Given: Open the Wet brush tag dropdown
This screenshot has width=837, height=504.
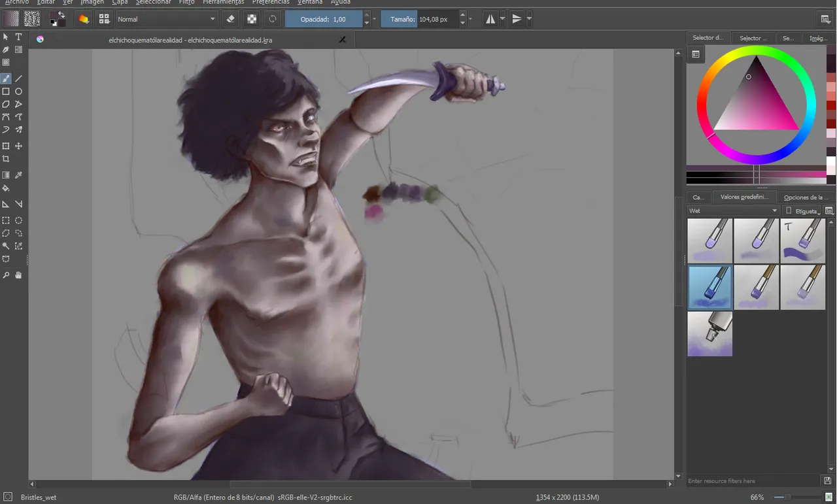Looking at the screenshot, I should click(x=733, y=210).
